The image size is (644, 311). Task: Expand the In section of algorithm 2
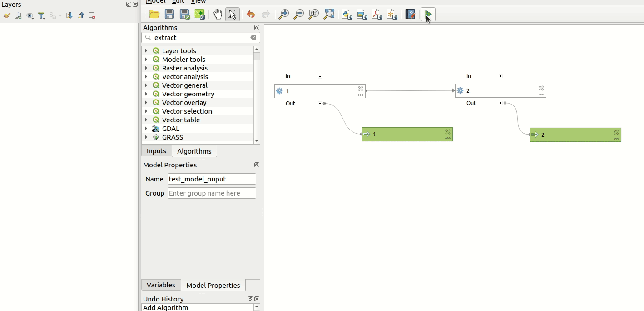501,76
